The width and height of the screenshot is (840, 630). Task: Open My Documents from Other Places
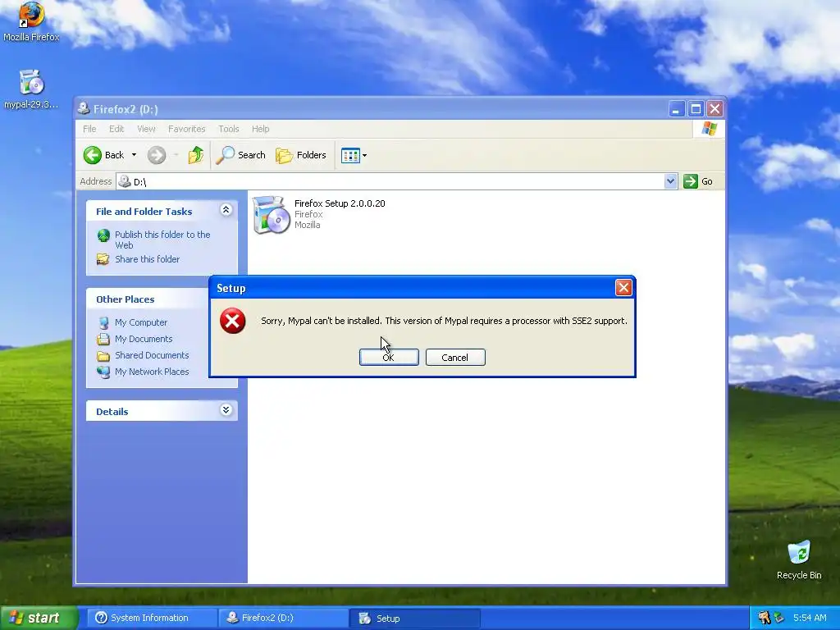(x=144, y=339)
